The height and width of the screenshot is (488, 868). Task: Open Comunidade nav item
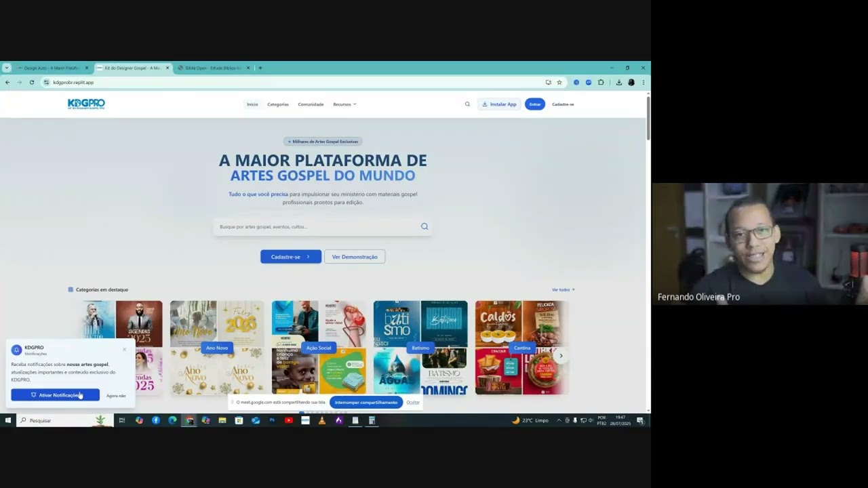pyautogui.click(x=311, y=104)
